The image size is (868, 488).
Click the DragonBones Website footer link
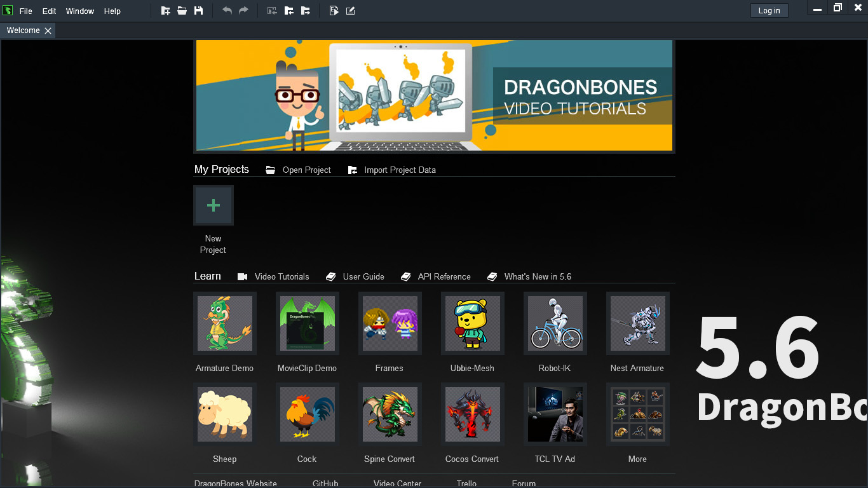[x=236, y=484]
